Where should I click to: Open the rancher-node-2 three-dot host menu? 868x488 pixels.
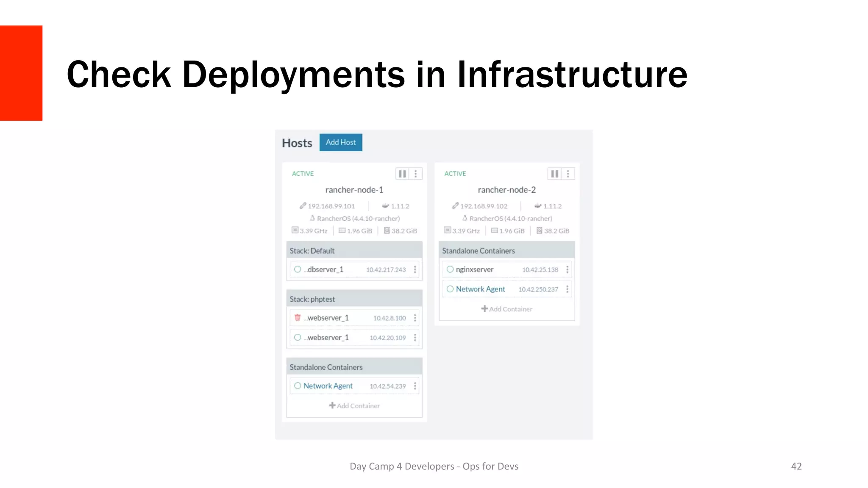coord(568,174)
